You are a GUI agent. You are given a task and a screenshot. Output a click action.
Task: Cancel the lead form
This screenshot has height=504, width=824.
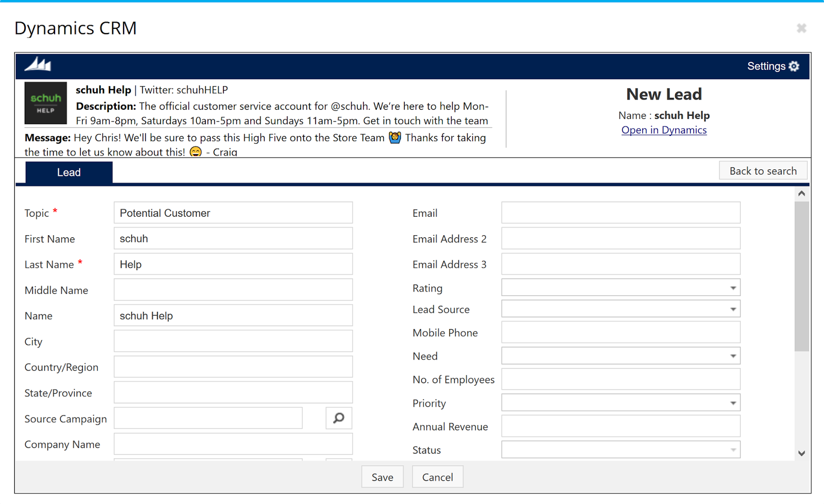(x=437, y=477)
